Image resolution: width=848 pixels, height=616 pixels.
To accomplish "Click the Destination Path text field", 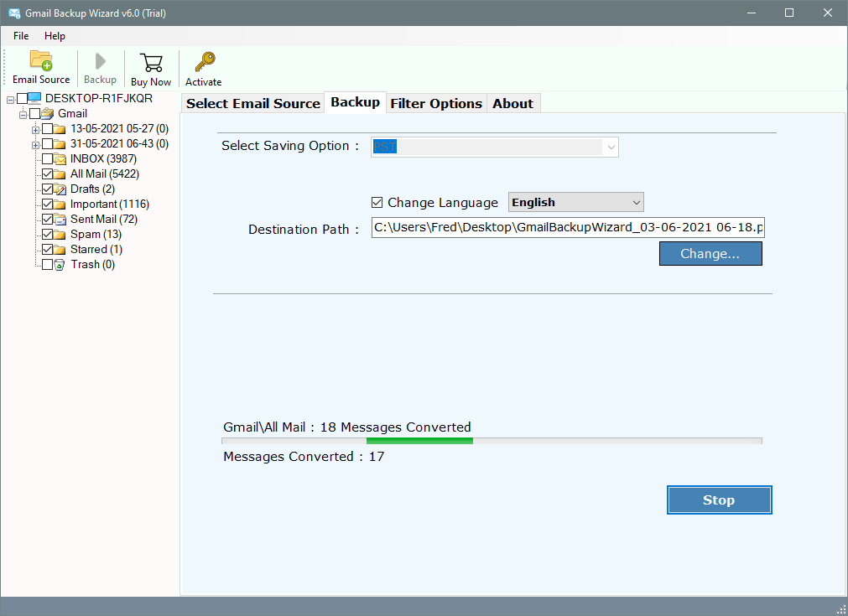I will [568, 227].
